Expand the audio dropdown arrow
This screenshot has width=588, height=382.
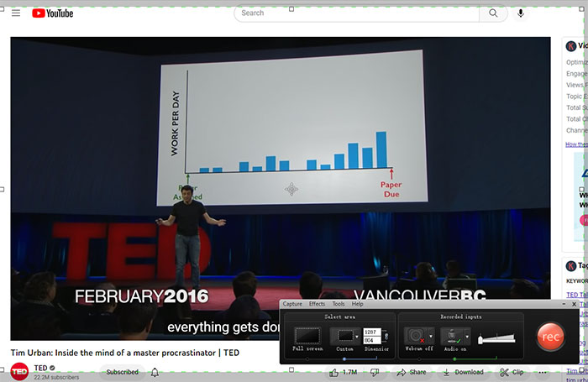click(x=467, y=336)
